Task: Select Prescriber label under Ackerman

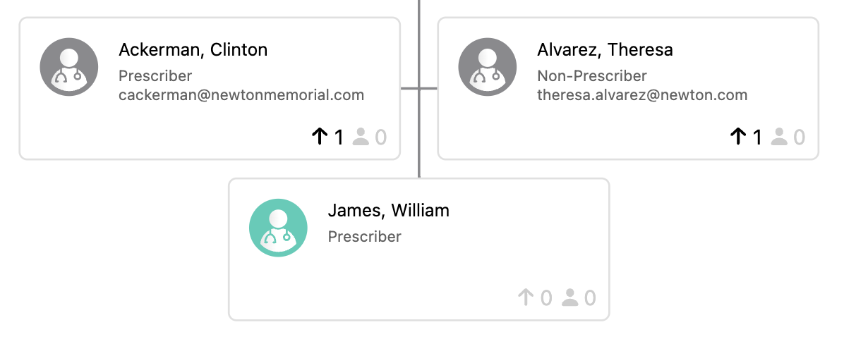Action: pos(155,75)
